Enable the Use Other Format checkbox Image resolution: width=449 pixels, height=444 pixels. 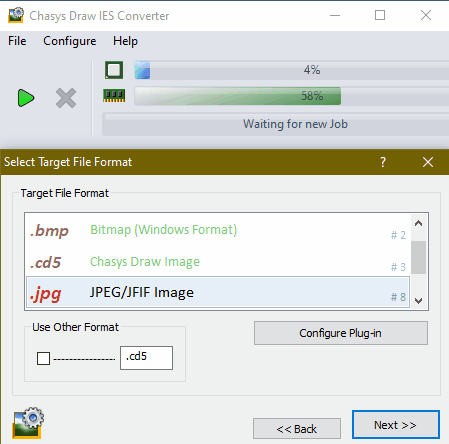tap(43, 359)
